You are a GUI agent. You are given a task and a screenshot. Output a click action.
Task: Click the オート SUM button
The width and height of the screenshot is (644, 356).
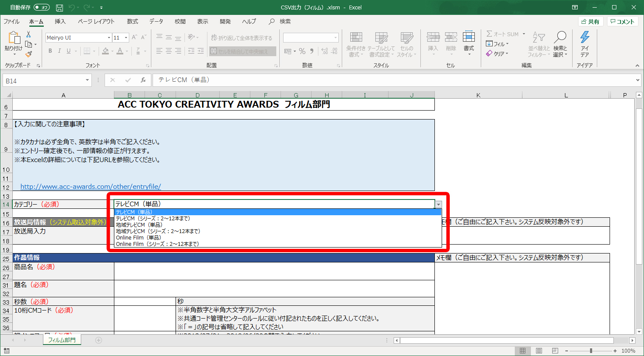coord(502,34)
